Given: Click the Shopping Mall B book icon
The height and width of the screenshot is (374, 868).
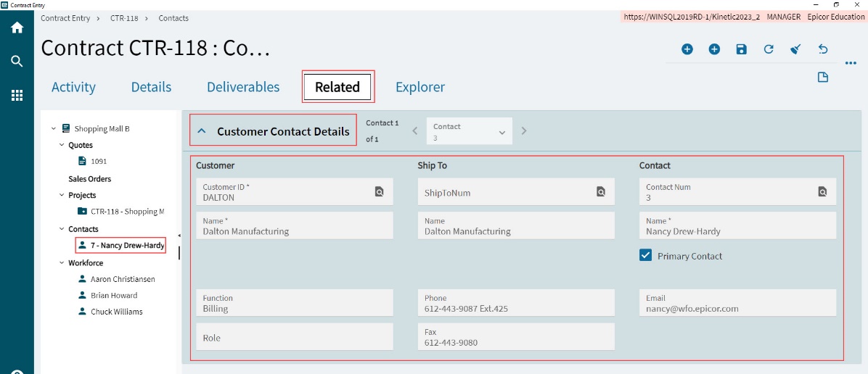Looking at the screenshot, I should click(x=67, y=128).
